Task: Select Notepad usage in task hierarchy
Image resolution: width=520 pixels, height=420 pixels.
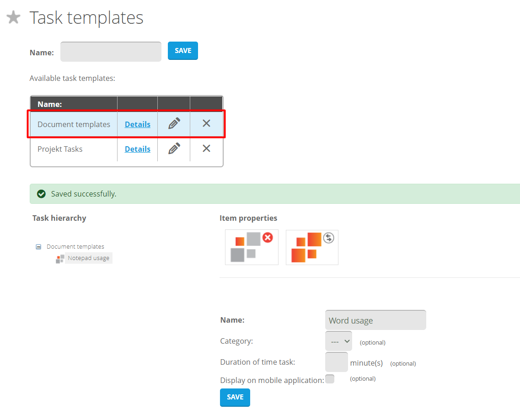Action: (x=88, y=258)
